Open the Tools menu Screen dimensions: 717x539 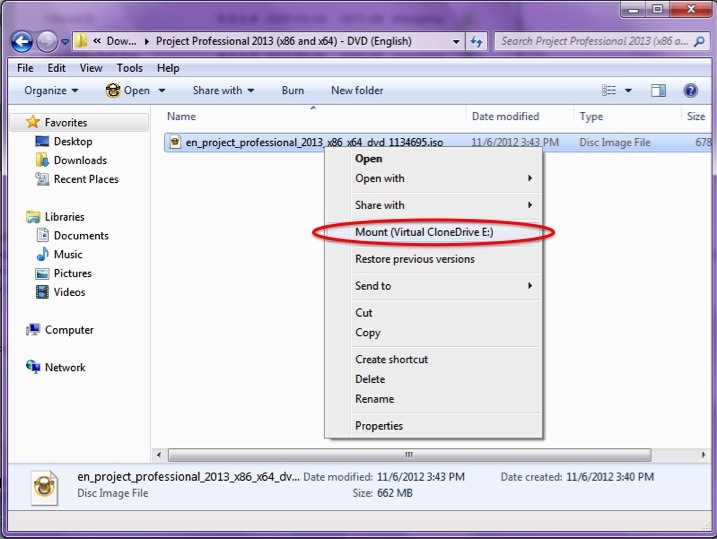click(129, 68)
